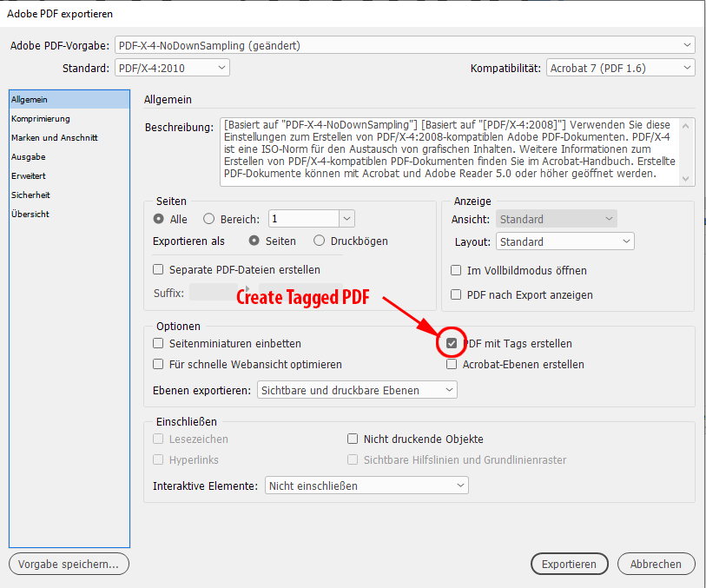Disable the "PDF mit Tags erstellen" checkbox
Screen dimensions: 706x588
(452, 343)
